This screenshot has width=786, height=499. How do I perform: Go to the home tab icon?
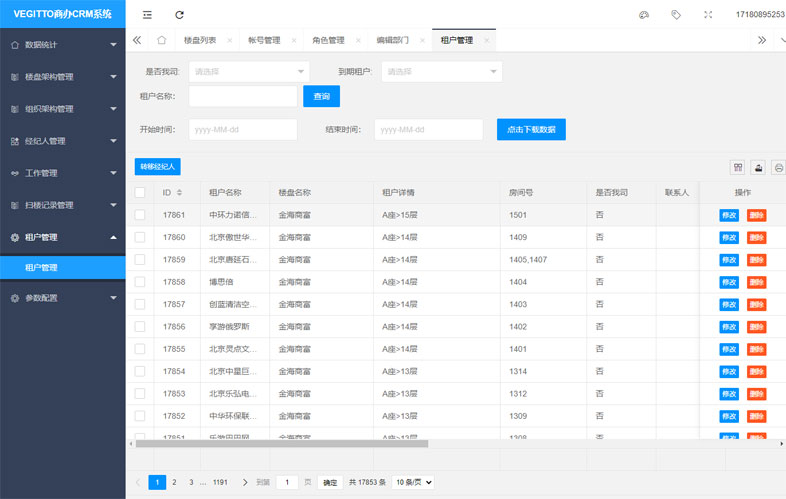tap(161, 40)
